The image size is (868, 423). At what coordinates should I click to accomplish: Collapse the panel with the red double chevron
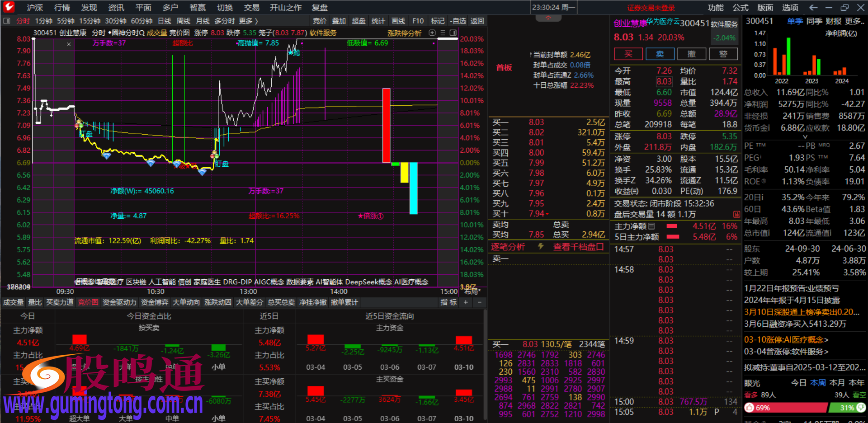[x=548, y=18]
